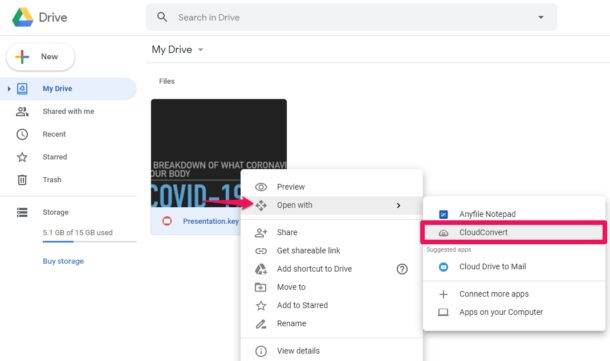Focus the Search in Drive field

coord(351,17)
